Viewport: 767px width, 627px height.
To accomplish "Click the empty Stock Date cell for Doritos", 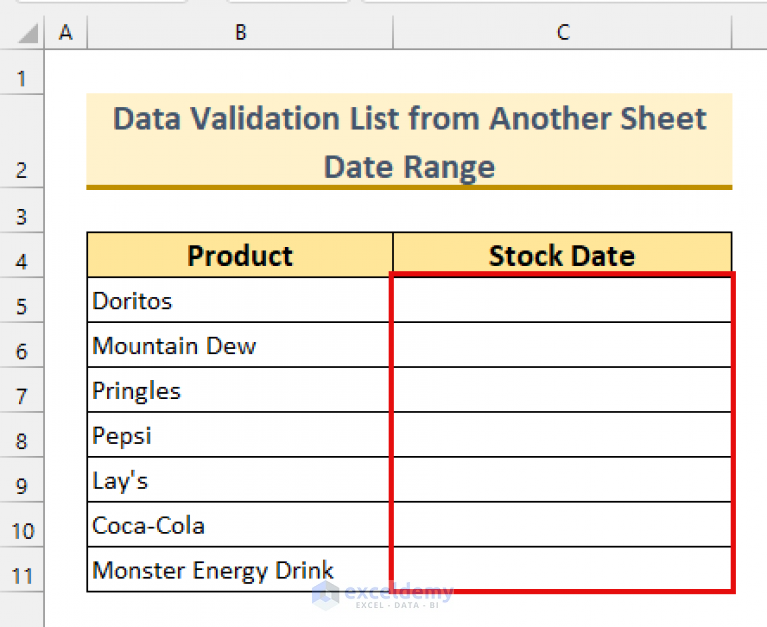I will (x=562, y=301).
